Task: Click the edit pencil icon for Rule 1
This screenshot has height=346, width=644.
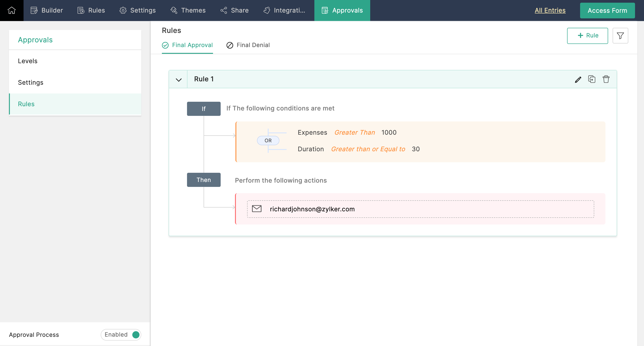Action: point(578,79)
